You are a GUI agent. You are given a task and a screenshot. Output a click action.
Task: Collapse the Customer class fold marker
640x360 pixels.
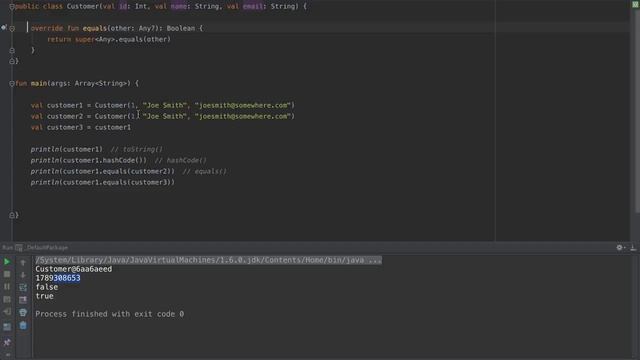point(12,7)
